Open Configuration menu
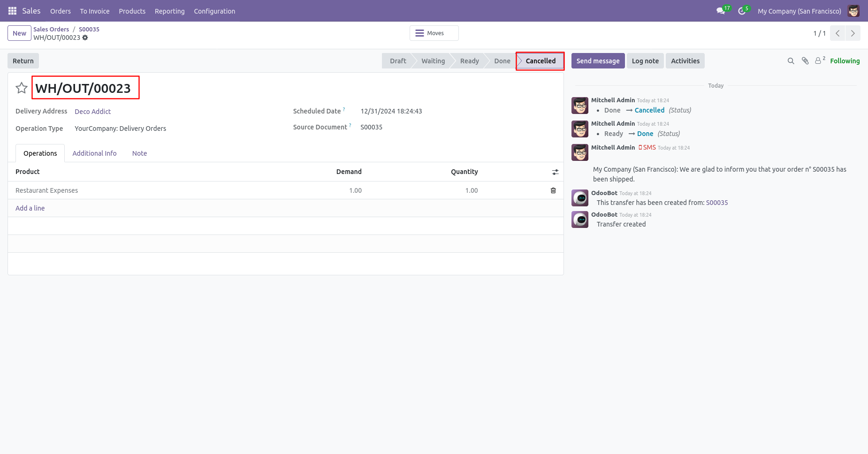The width and height of the screenshot is (868, 454). 214,11
